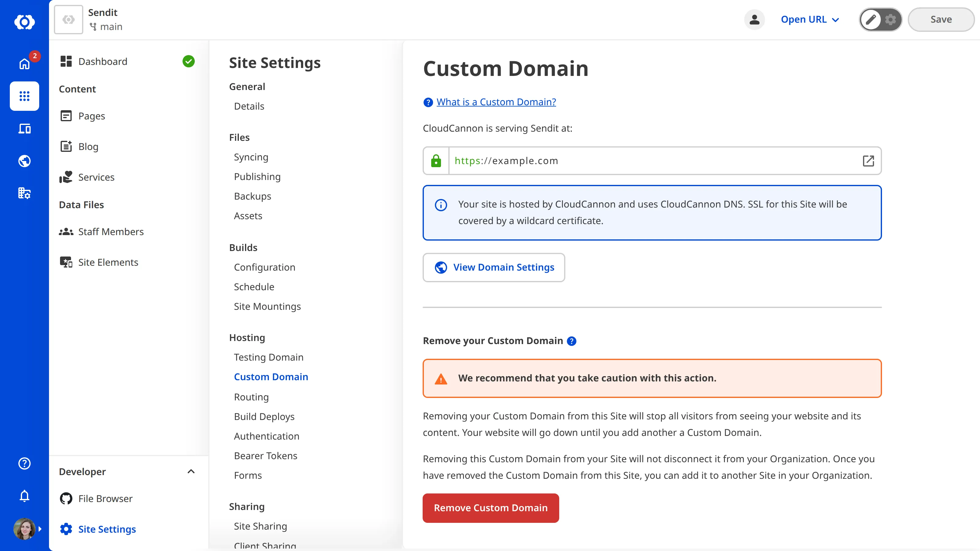Open Syncing settings

coord(251,157)
